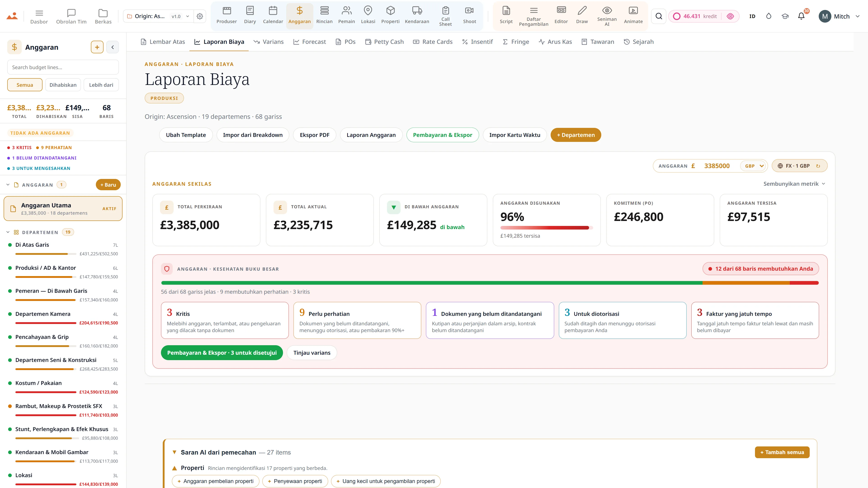This screenshot has width=868, height=488.
Task: Switch to Arus Kas tab
Action: coord(555,42)
